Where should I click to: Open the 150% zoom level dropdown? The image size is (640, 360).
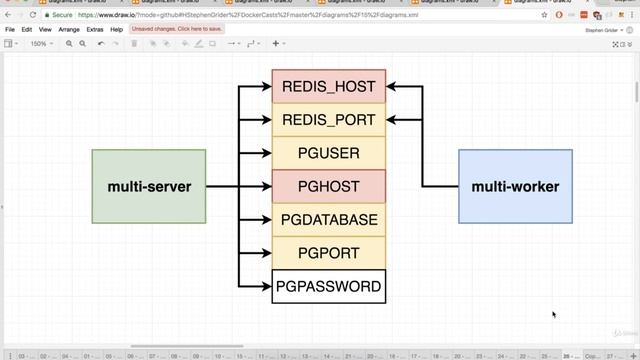tap(42, 43)
